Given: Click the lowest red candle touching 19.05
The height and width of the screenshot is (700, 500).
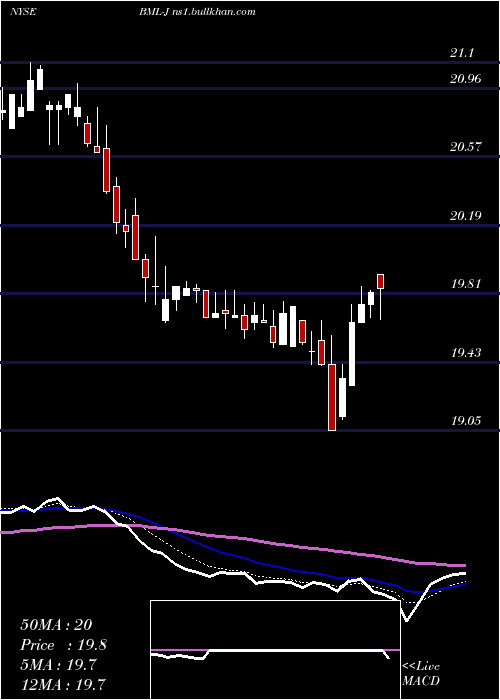Looking at the screenshot, I should pyautogui.click(x=332, y=397).
